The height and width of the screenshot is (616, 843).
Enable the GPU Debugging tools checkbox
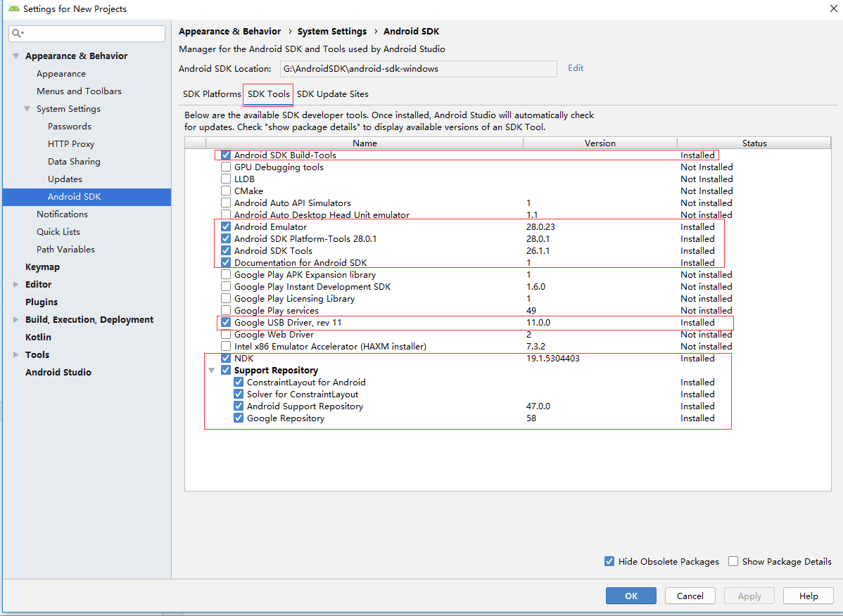(227, 167)
